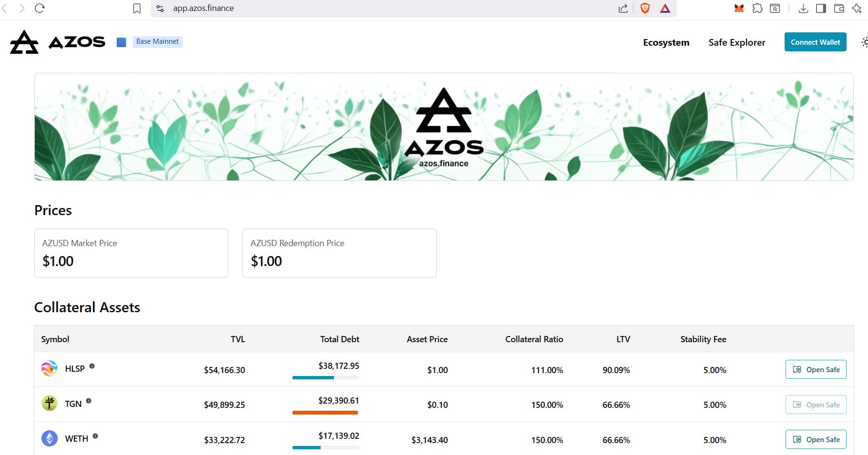This screenshot has width=868, height=455.
Task: Click the AZOS logo in header
Action: [58, 42]
